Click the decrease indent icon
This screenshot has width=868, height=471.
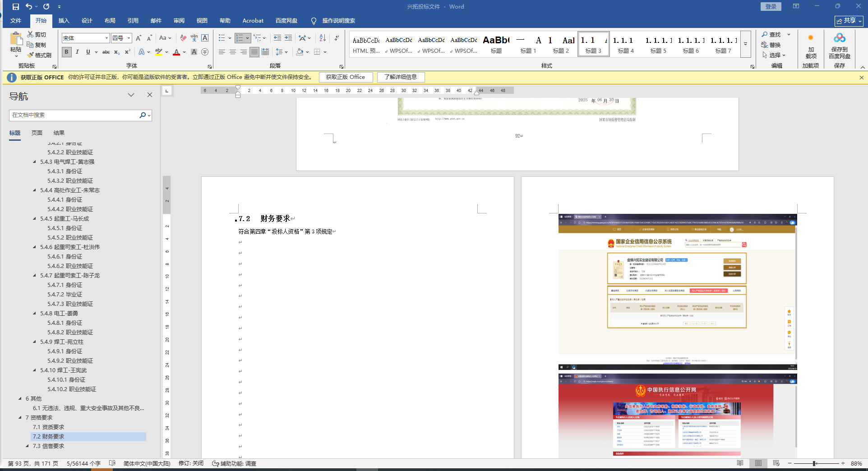pyautogui.click(x=277, y=38)
